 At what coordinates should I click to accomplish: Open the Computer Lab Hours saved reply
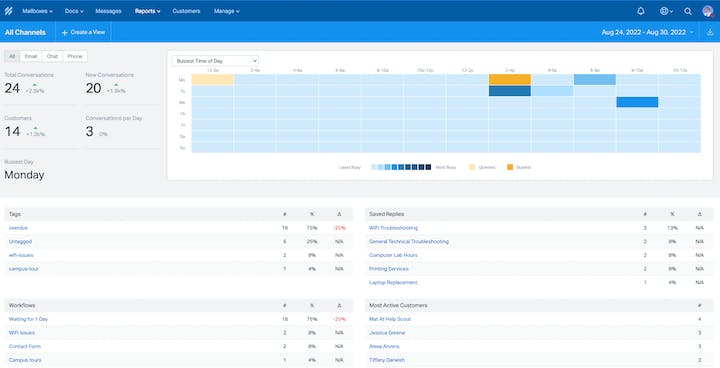[x=394, y=255]
